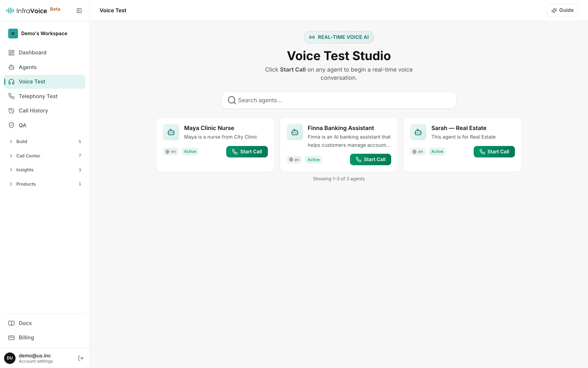Click the Build count 5
The height and width of the screenshot is (368, 588).
80,142
